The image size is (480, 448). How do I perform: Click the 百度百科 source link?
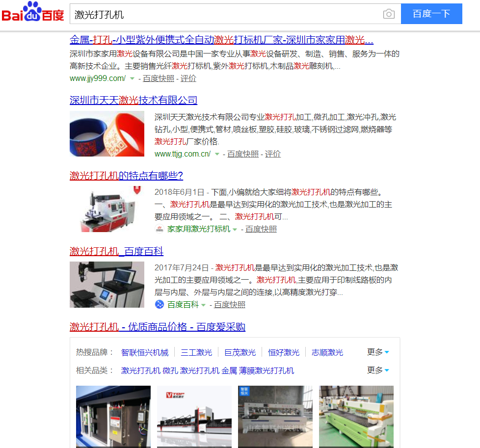tap(183, 305)
